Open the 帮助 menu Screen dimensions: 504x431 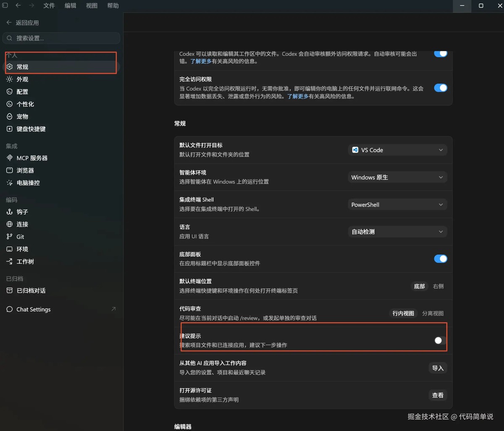tap(113, 5)
